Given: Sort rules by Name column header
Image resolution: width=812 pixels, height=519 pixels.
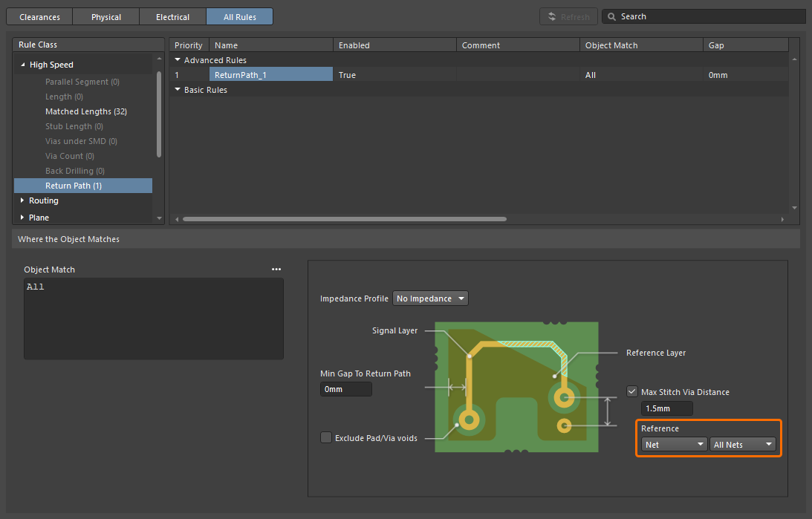Looking at the screenshot, I should coord(271,45).
